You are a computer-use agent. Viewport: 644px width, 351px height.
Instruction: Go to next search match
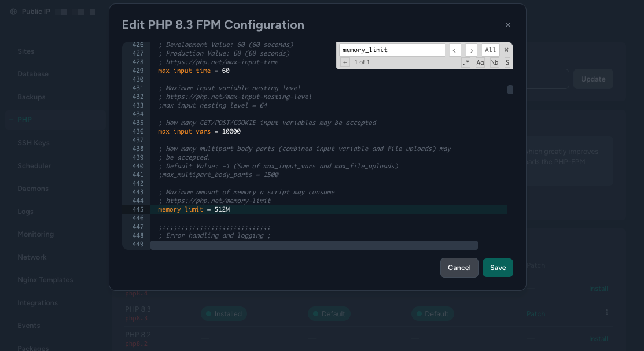[x=472, y=50]
